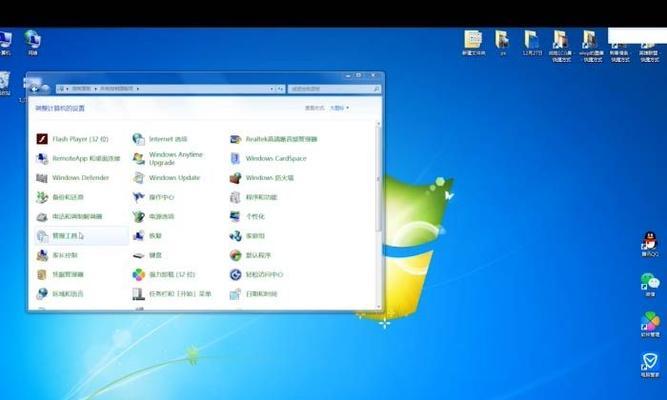Focus the 搜索控制面板 search box

point(334,89)
